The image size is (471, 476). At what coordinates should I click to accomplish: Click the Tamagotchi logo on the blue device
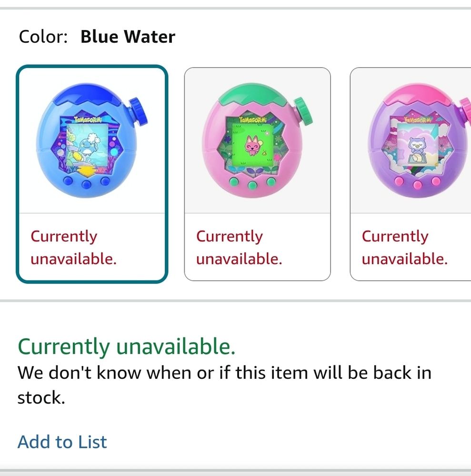88,119
